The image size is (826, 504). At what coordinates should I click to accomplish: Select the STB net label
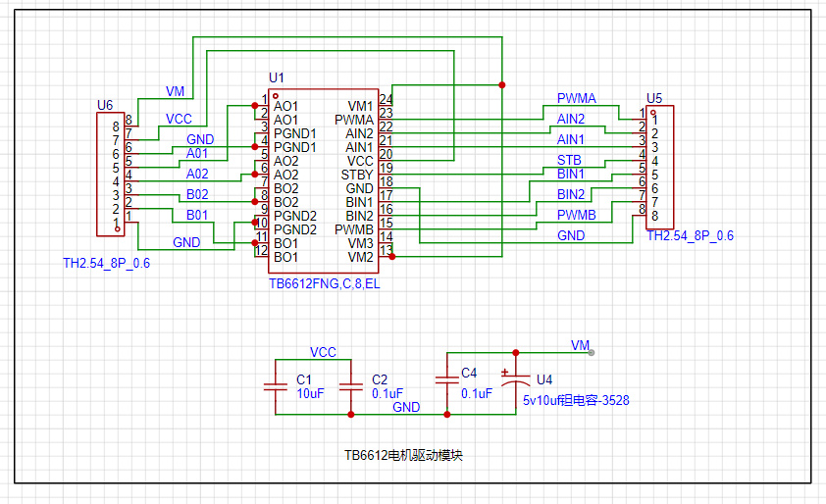coord(569,160)
